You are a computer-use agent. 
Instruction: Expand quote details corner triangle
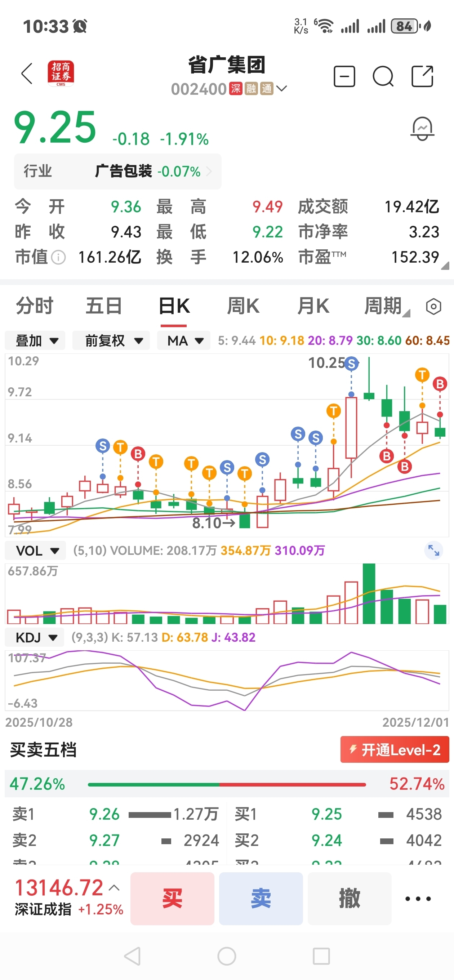445,266
